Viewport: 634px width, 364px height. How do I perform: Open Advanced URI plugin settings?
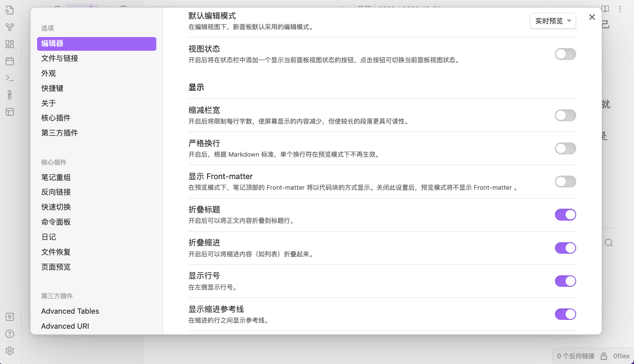[97, 326]
